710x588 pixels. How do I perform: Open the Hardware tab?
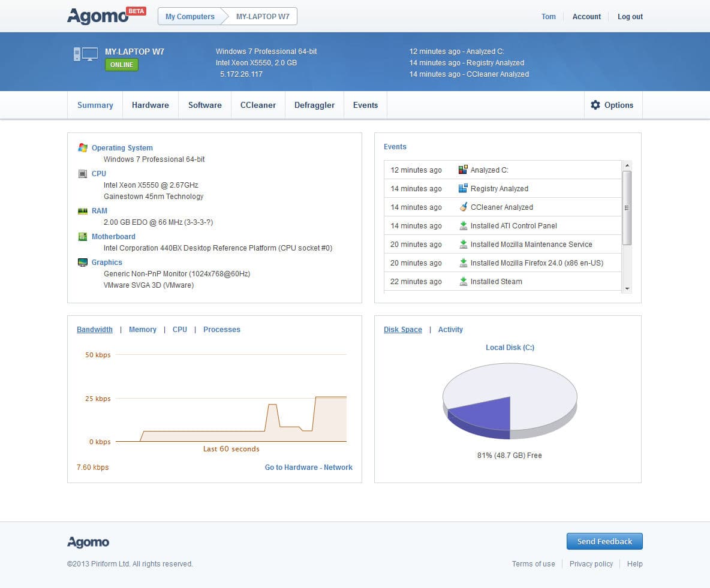point(150,105)
